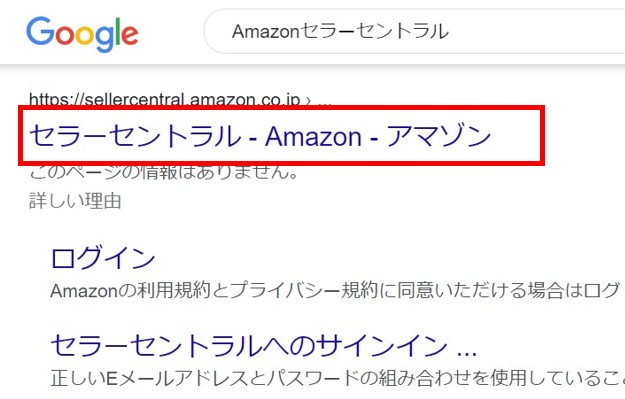Click the red letter e ending the Google logo

click(x=130, y=35)
